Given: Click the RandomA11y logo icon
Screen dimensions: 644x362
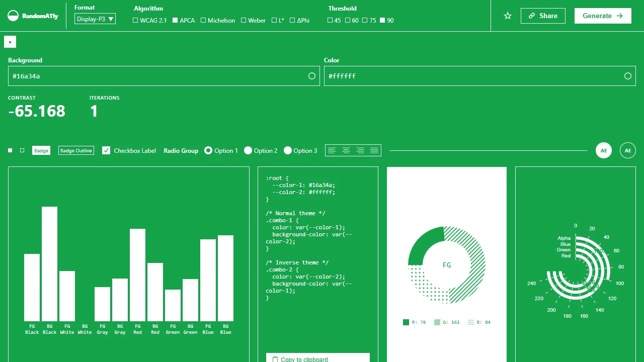Looking at the screenshot, I should pos(13,16).
